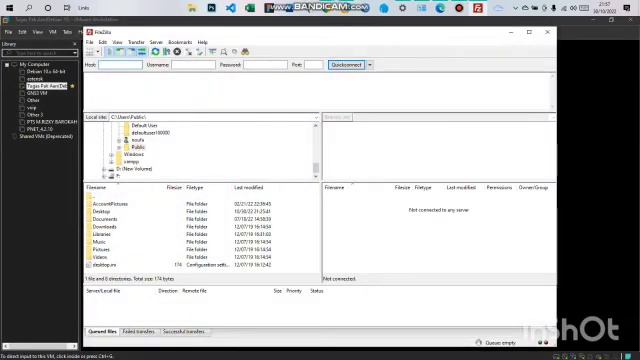Click the reconnect to last server icon
Image resolution: width=640 pixels, height=360 pixels.
199,52
